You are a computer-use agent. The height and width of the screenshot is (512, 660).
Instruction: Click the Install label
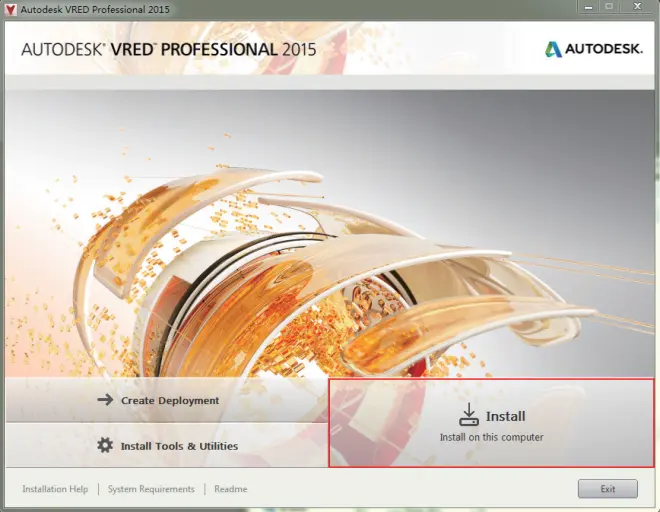506,416
